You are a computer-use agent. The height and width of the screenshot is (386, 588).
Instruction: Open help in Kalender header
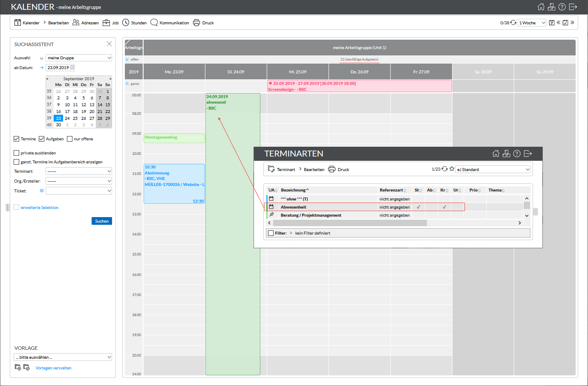[x=562, y=7]
